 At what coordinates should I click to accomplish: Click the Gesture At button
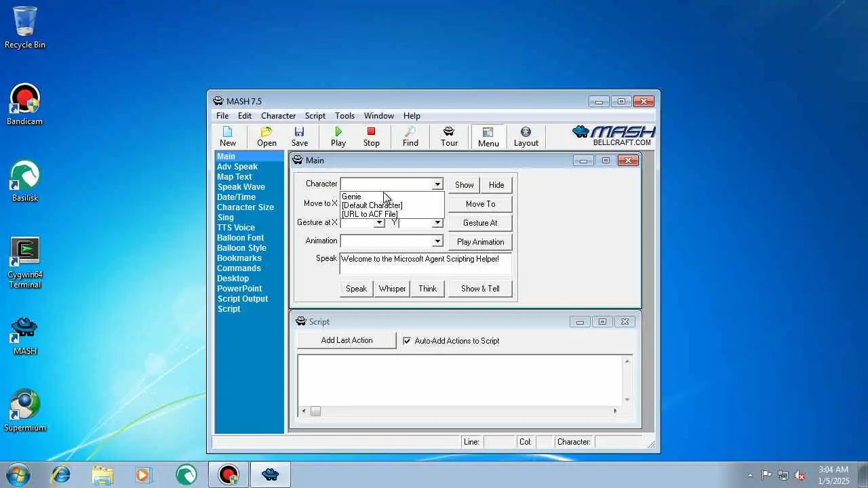click(x=480, y=223)
